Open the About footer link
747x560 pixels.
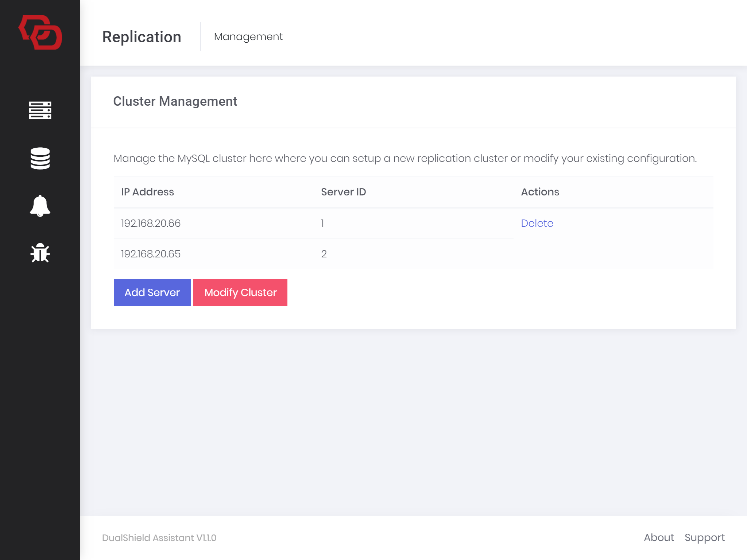[x=659, y=537]
